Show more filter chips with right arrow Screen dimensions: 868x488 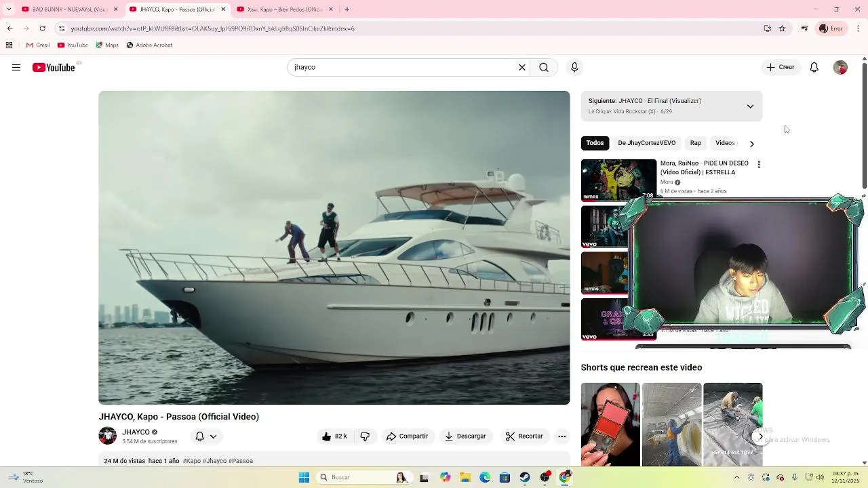pyautogui.click(x=751, y=144)
